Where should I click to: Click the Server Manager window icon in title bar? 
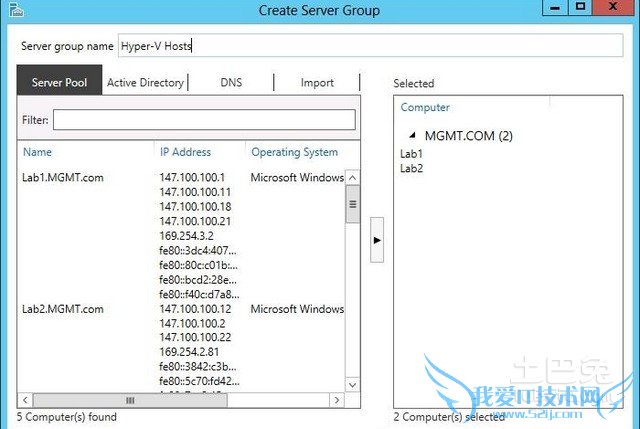(16, 9)
